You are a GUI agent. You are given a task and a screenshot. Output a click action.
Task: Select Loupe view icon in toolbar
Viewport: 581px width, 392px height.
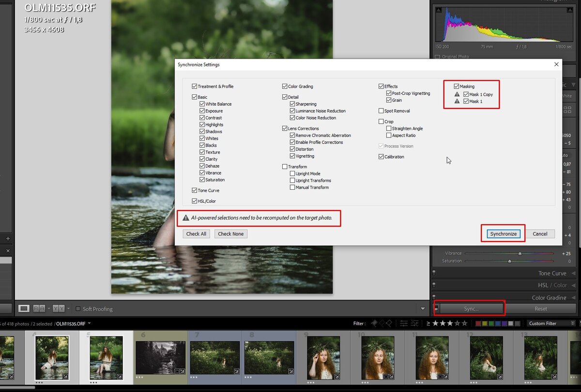[x=24, y=308]
